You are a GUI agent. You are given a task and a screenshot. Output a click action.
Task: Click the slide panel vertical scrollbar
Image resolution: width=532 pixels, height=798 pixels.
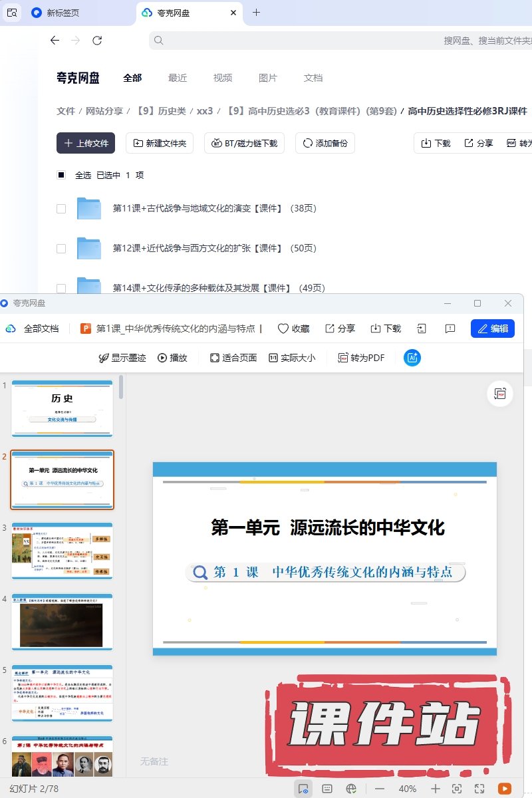(x=121, y=388)
